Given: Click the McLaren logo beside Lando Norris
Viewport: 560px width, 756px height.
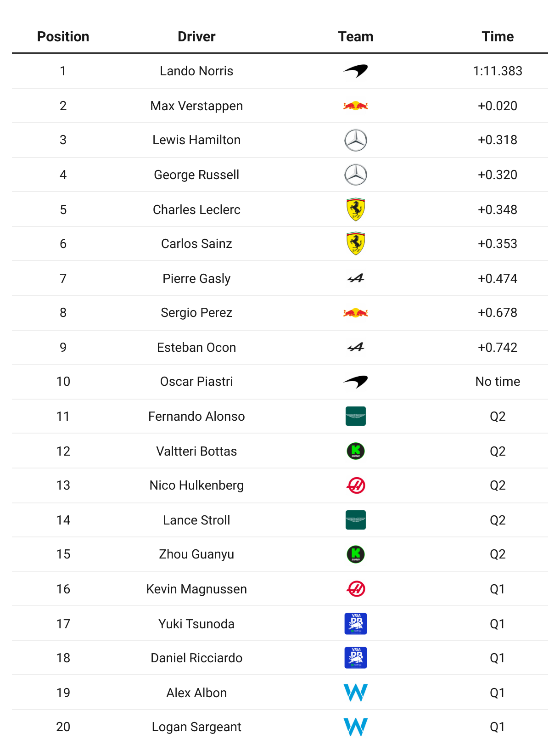Looking at the screenshot, I should click(356, 71).
